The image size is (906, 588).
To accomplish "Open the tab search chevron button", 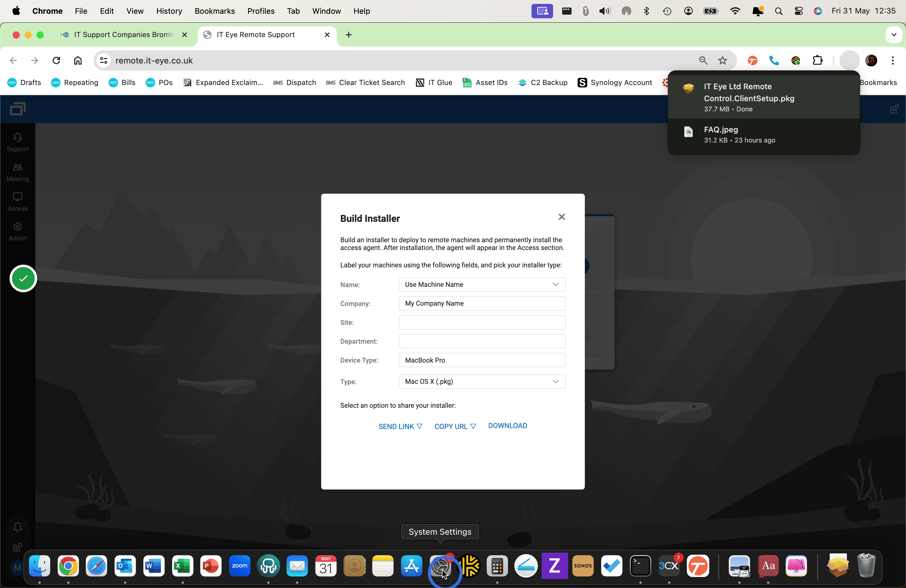I will (893, 35).
